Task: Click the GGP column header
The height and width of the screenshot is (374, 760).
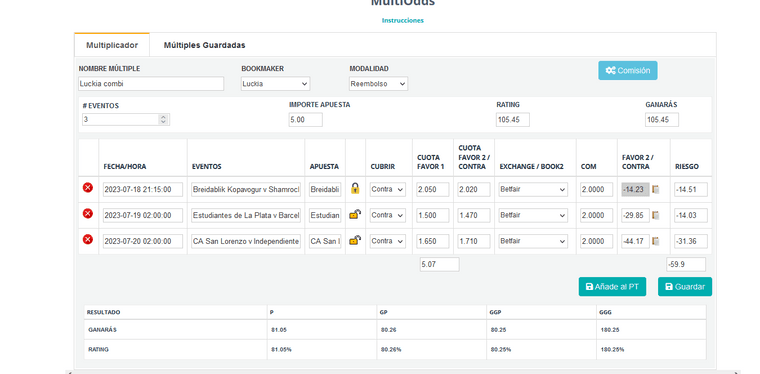Action: coord(495,312)
